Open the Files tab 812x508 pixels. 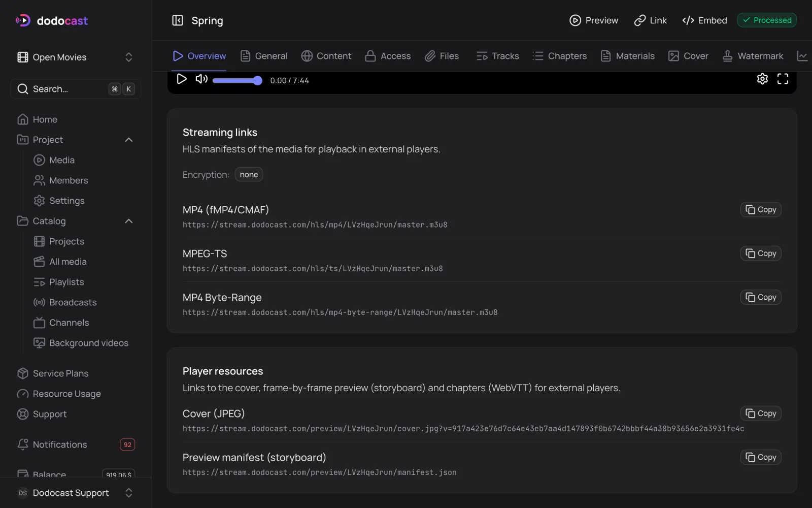(442, 56)
